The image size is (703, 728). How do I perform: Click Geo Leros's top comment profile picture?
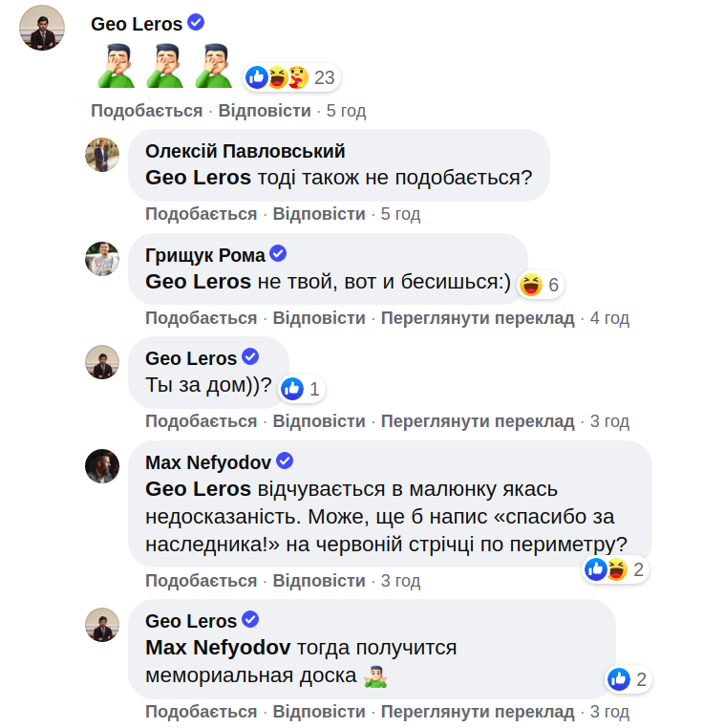(42, 28)
